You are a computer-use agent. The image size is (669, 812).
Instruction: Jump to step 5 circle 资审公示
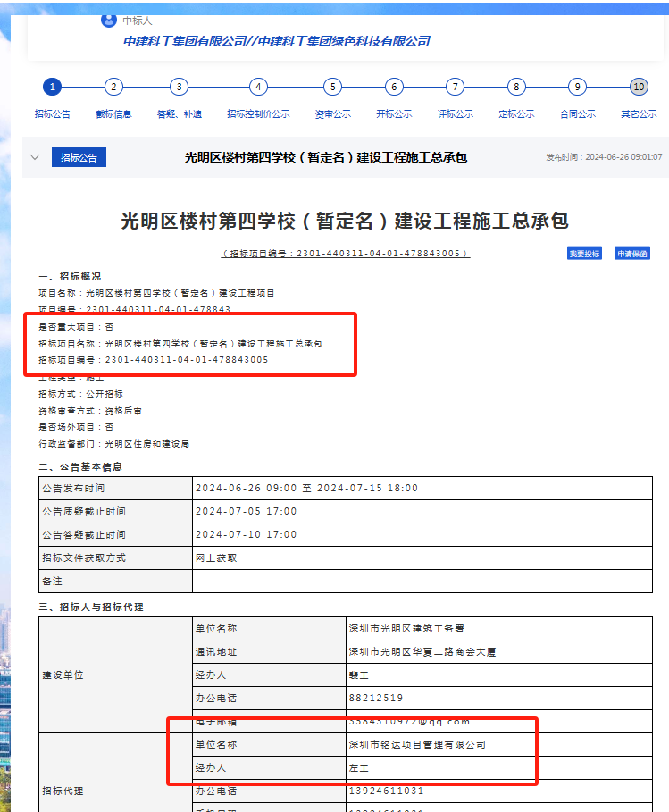(332, 87)
